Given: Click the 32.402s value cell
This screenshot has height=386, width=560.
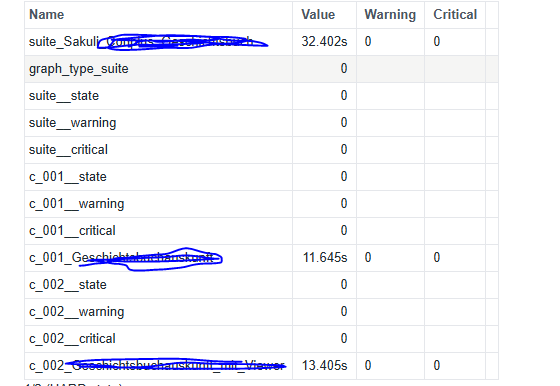Looking at the screenshot, I should pos(324,42).
